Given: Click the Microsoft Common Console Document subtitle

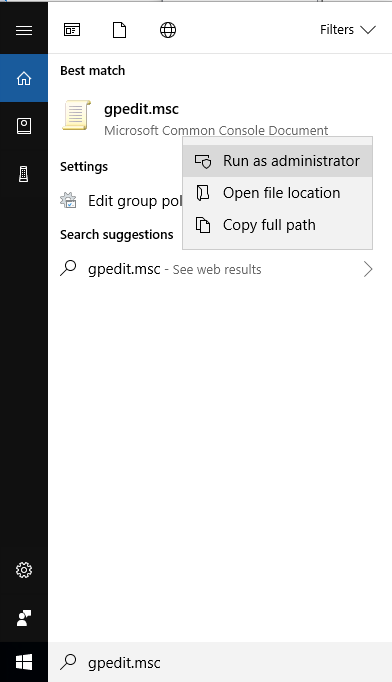Looking at the screenshot, I should (x=216, y=130).
